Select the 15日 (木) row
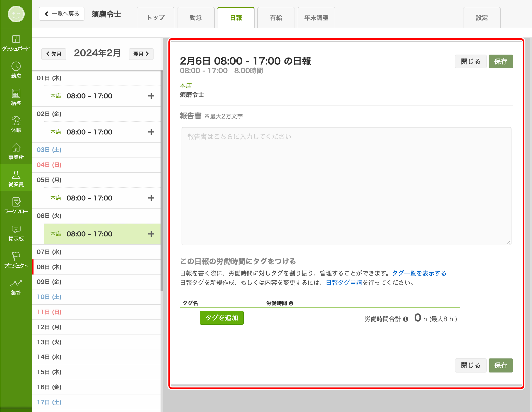The image size is (532, 412). point(96,372)
